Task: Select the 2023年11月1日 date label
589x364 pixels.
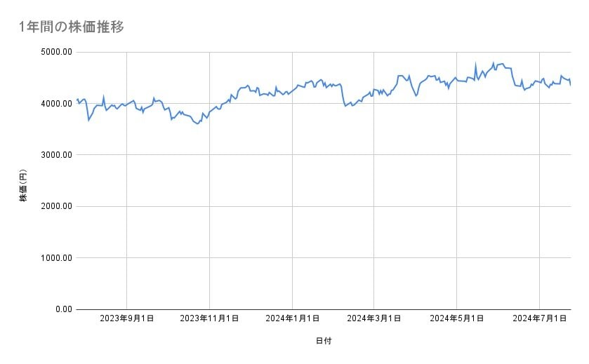Action: click(x=209, y=319)
